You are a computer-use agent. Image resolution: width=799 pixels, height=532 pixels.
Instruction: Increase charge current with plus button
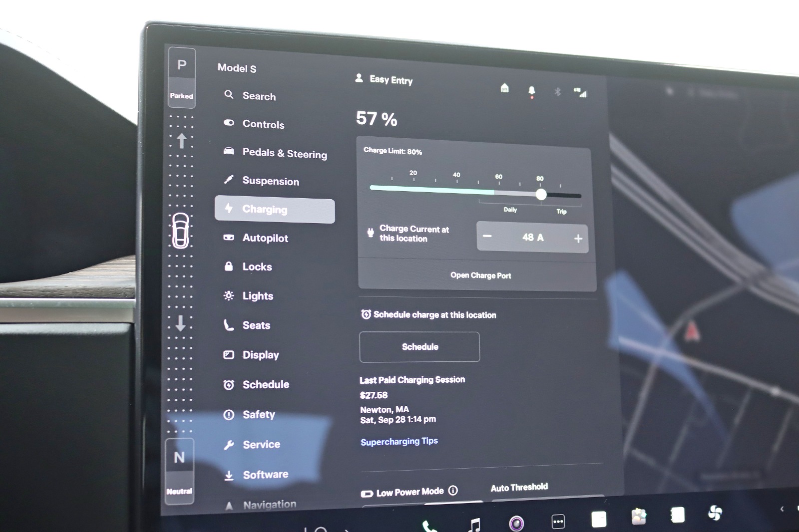578,239
